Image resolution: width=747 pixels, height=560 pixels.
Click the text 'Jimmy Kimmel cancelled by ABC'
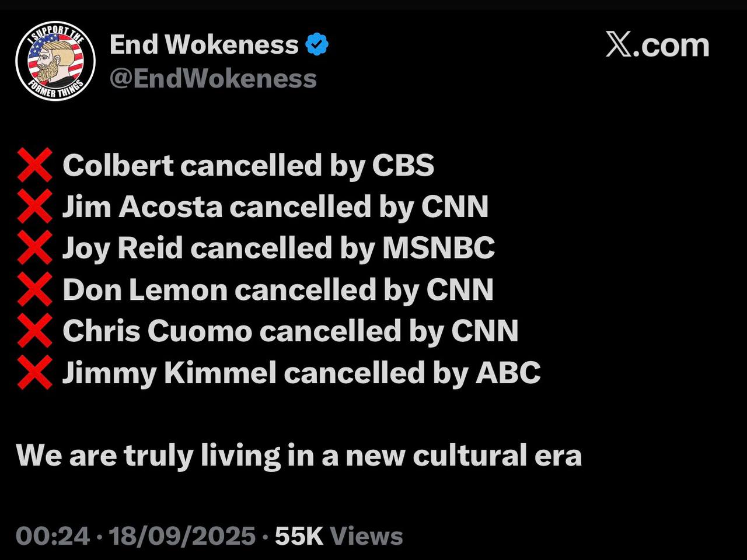pos(302,373)
